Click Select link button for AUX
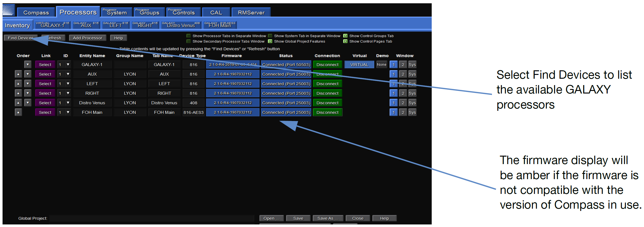Screen dimensions: 644x227 (x=45, y=74)
